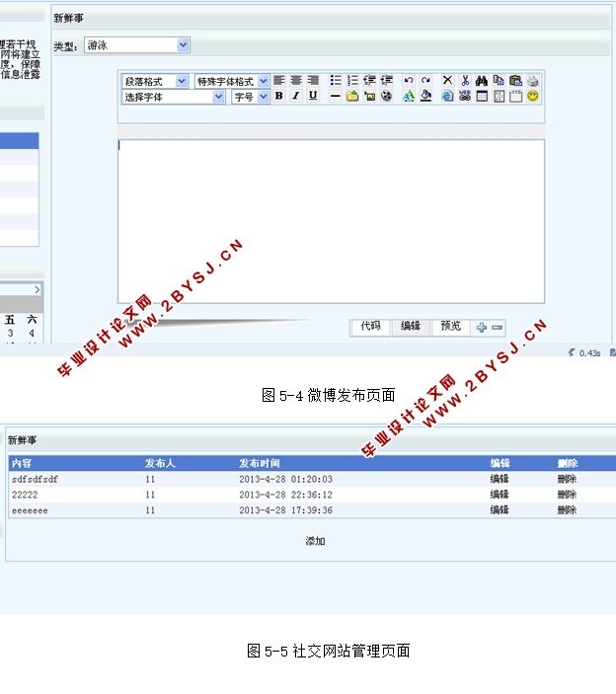
Task: Switch to the 编辑 tab
Action: (x=411, y=327)
